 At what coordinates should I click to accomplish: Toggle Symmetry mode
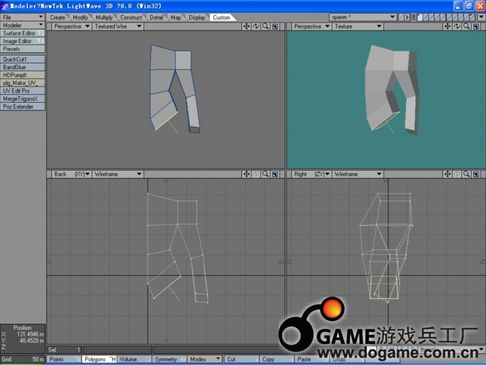[168, 359]
